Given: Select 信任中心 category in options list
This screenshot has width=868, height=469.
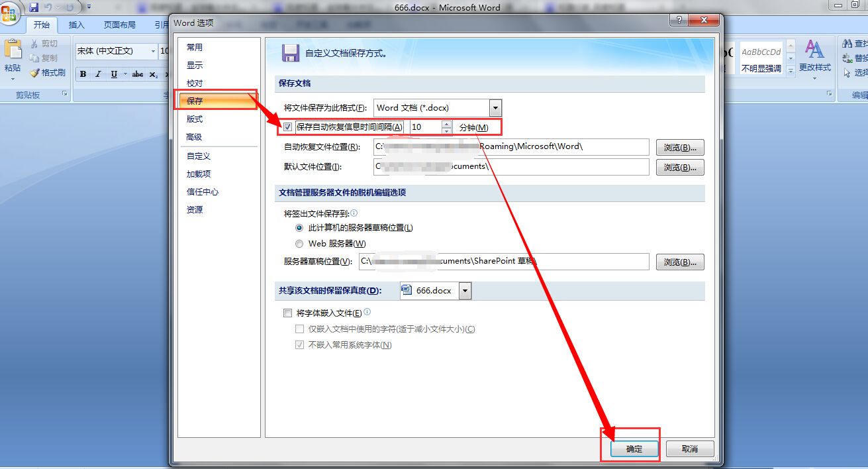Looking at the screenshot, I should coord(218,192).
